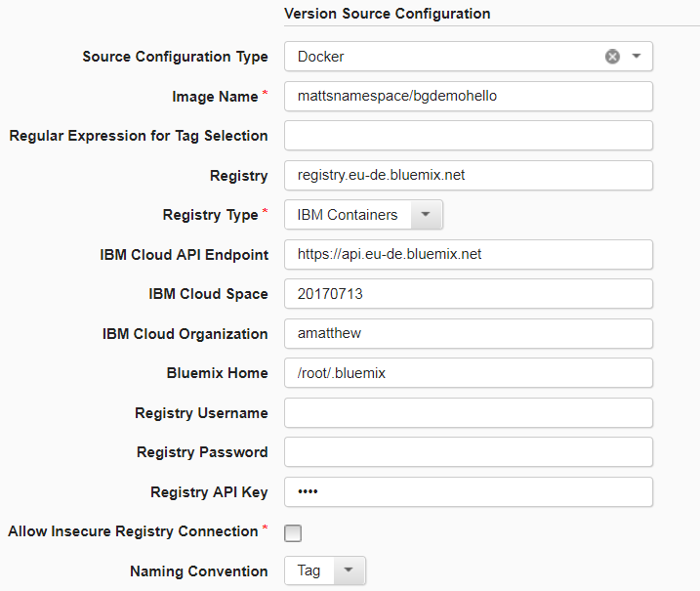Click the IBM Cloud API Endpoint field

468,255
